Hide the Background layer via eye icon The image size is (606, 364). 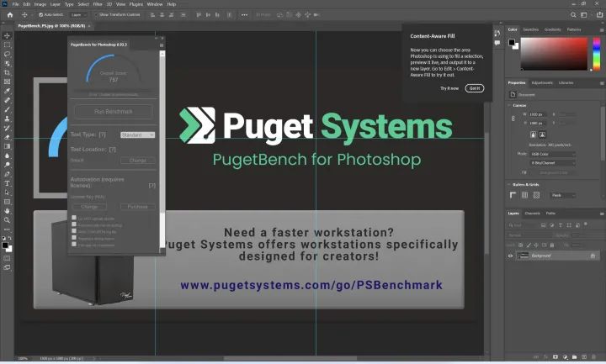(x=510, y=256)
